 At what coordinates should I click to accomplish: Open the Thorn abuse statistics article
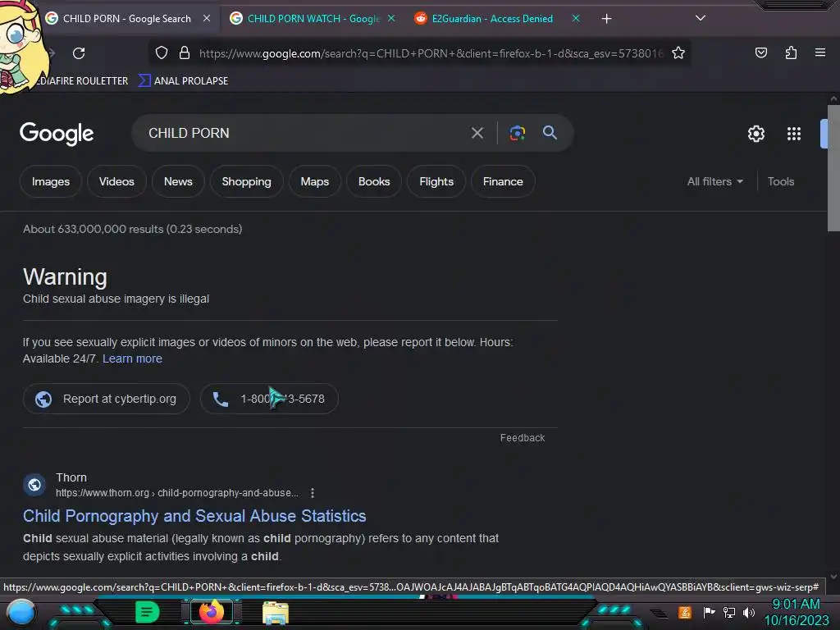coord(194,516)
